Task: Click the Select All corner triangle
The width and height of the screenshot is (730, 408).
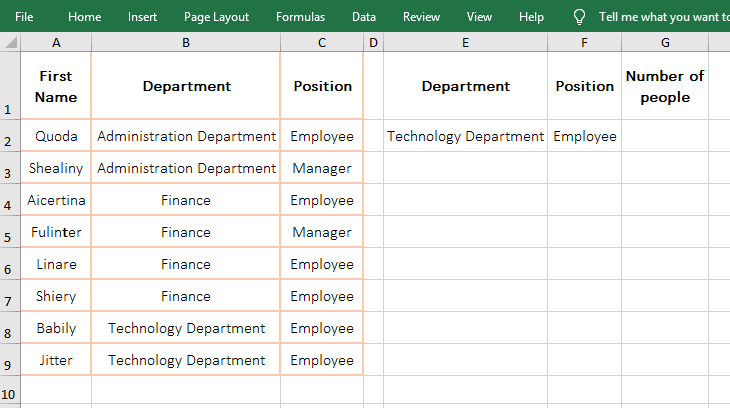Action: [10, 42]
